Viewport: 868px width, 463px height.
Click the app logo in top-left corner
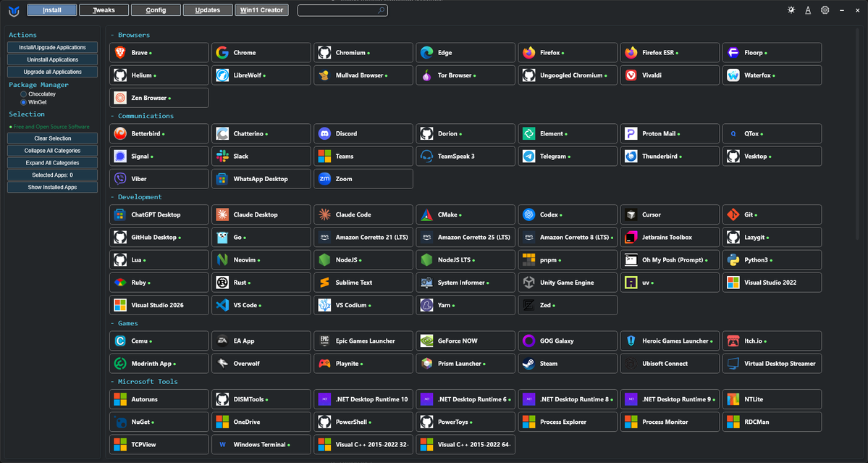coord(14,11)
